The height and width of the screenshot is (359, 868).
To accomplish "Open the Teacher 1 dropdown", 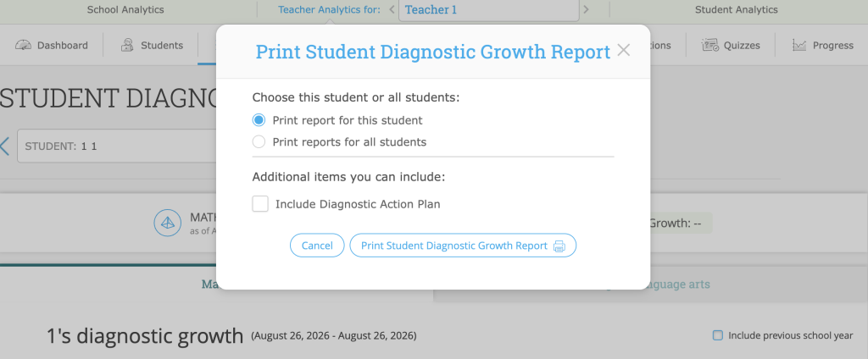I will [489, 10].
